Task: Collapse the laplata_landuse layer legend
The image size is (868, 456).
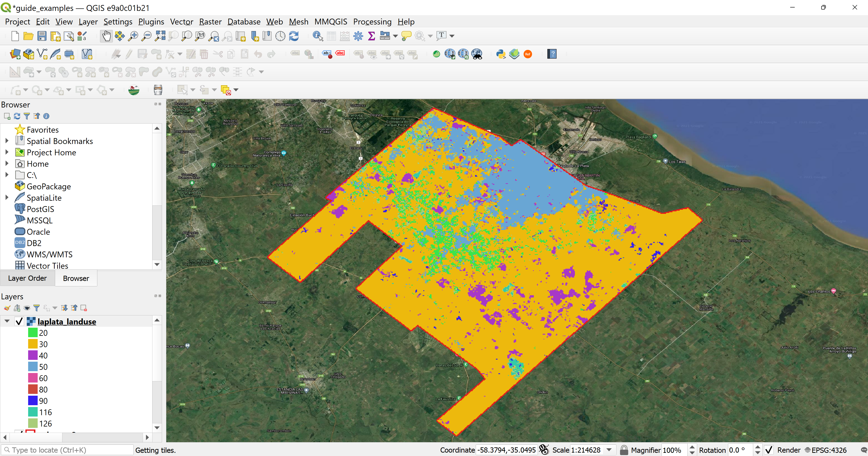Action: [7, 321]
